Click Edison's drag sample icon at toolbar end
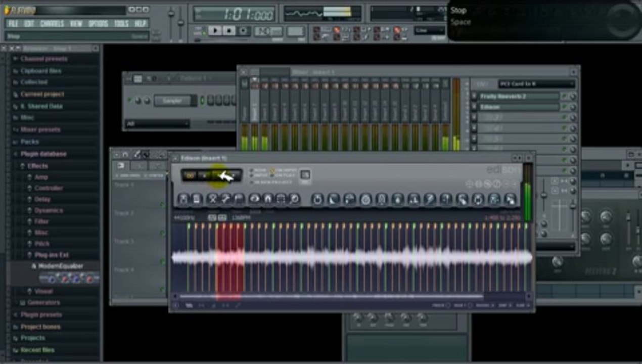The height and width of the screenshot is (364, 642). coord(510,199)
